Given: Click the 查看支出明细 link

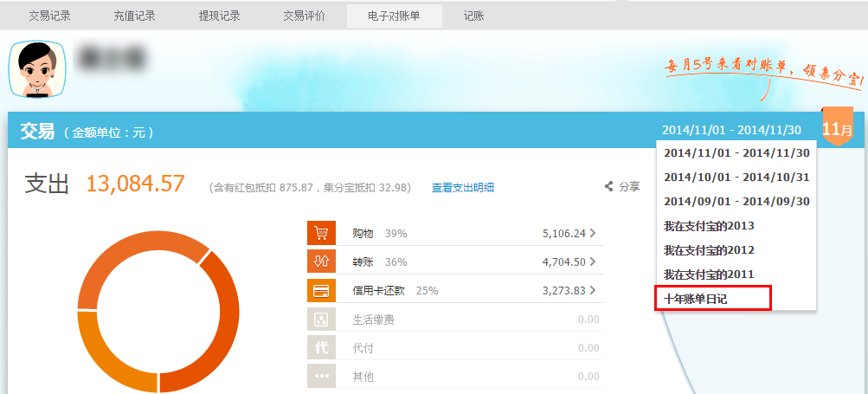Looking at the screenshot, I should [x=463, y=187].
